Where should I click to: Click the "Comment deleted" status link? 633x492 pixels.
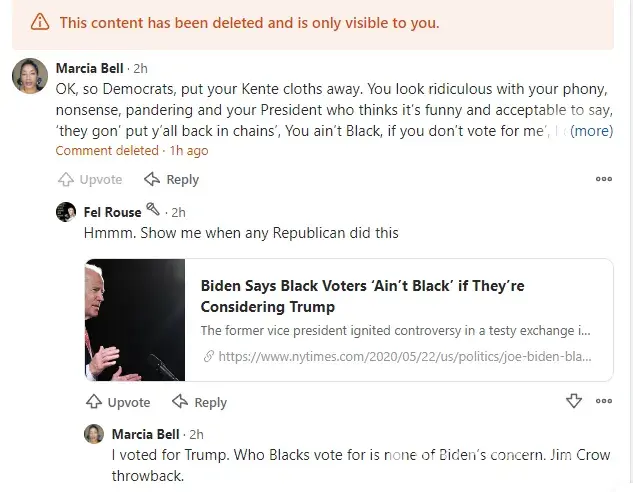pos(107,151)
